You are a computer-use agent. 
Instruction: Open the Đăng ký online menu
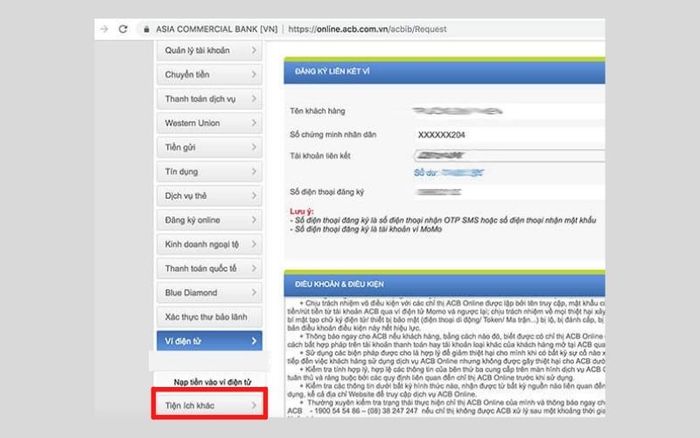pyautogui.click(x=209, y=220)
